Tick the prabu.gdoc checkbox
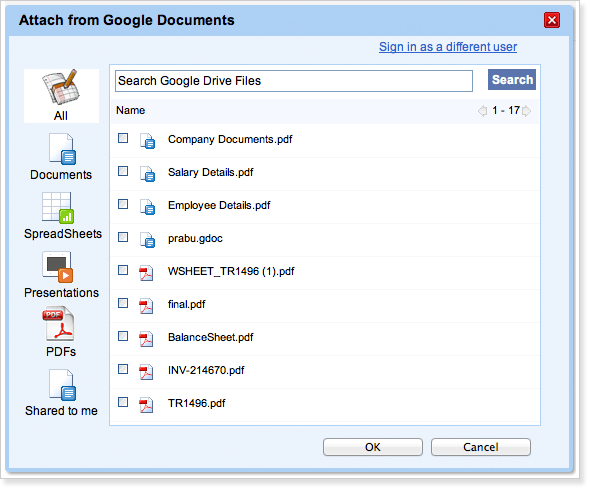Viewport: 590px width, 491px height. [x=123, y=237]
